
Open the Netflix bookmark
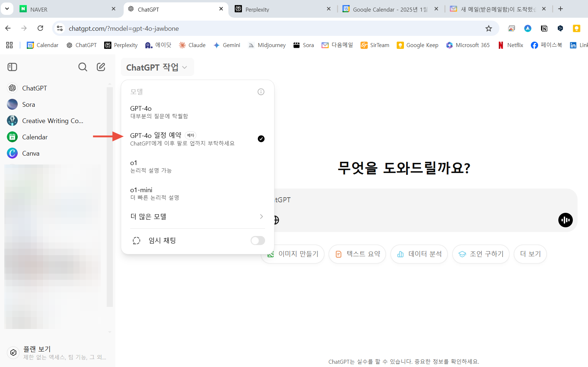(511, 45)
